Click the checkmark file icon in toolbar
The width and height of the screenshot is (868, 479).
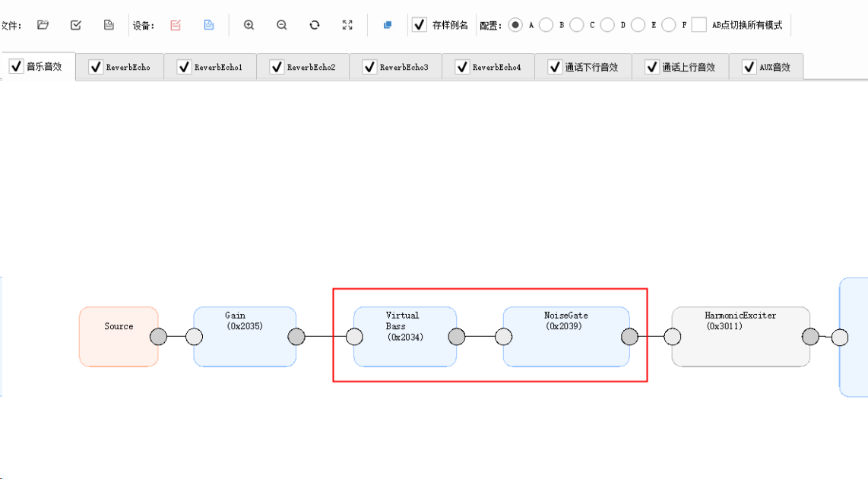pyautogui.click(x=76, y=25)
